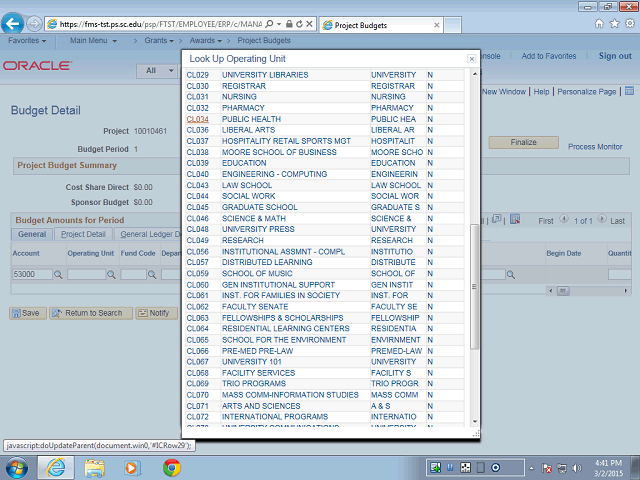Open File Explorer folder in taskbar

(x=94, y=468)
